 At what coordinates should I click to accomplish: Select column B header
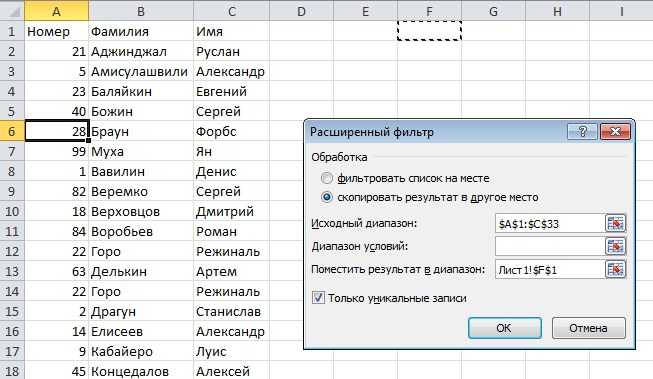(141, 11)
